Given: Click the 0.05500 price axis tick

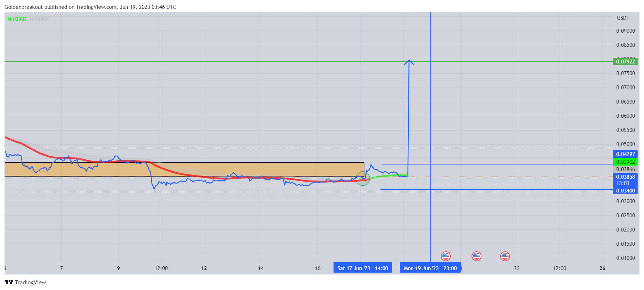Looking at the screenshot, I should [x=626, y=130].
